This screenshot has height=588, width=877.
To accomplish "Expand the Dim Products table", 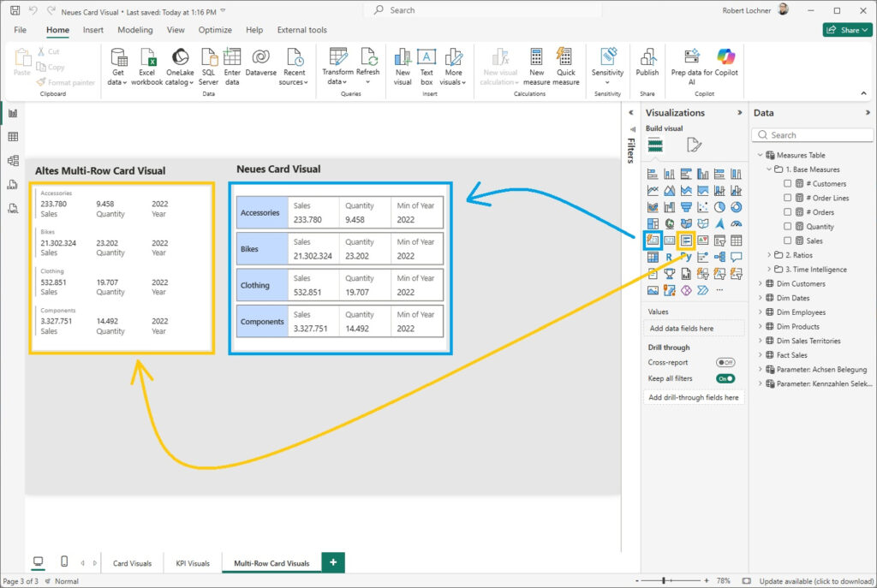I will click(x=761, y=327).
